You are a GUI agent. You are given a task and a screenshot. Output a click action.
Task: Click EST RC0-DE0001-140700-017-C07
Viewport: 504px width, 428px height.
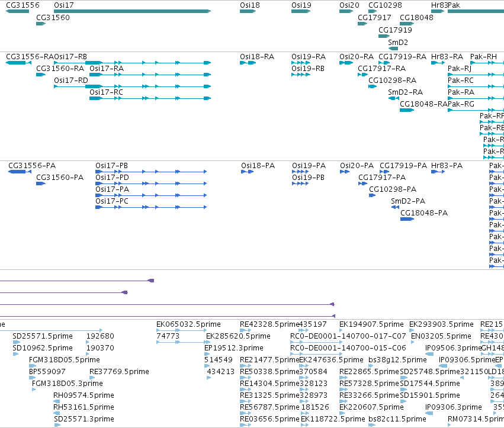[348, 336]
